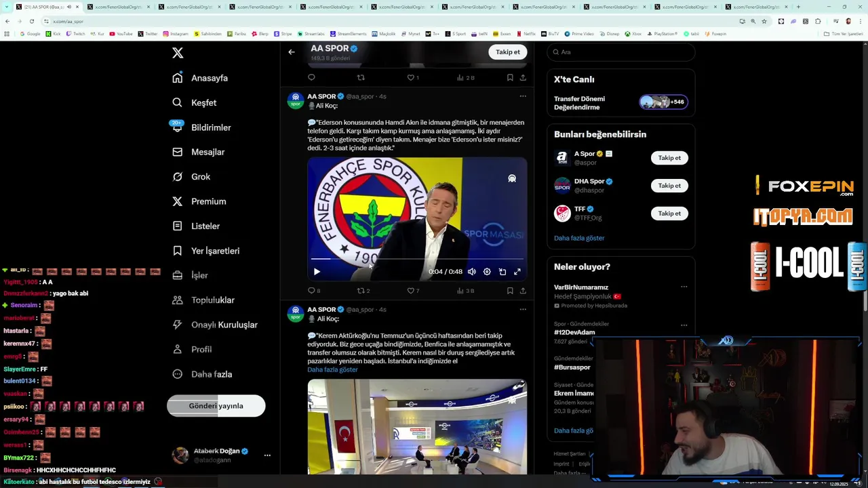Image resolution: width=868 pixels, height=488 pixels.
Task: Open A Spor profile avatar
Action: point(562,158)
